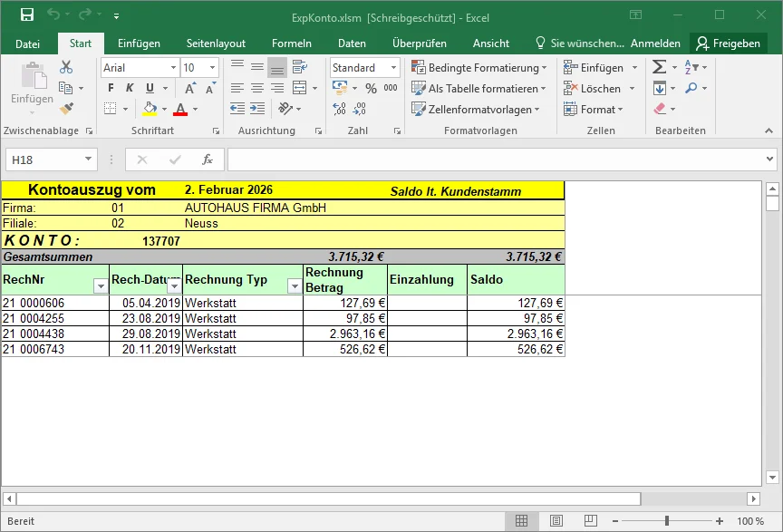Add decimal places icon in Zahl group

pyautogui.click(x=340, y=109)
